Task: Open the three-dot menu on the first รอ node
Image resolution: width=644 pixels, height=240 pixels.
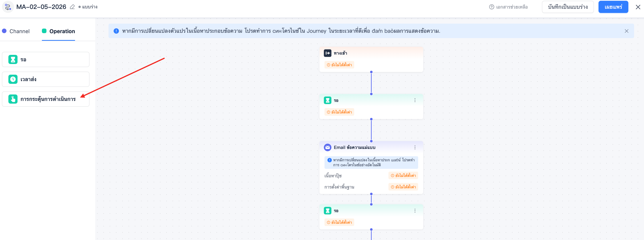Action: tap(415, 100)
